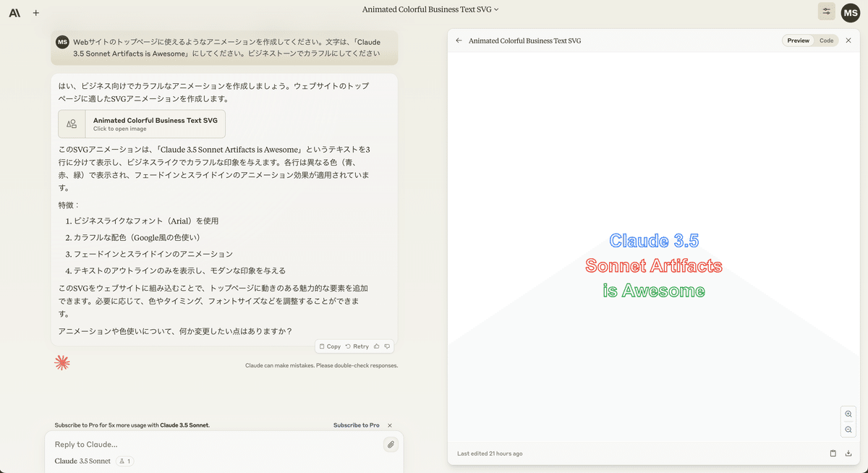The height and width of the screenshot is (473, 868).
Task: Click the MS avatar on user message
Action: click(x=62, y=42)
